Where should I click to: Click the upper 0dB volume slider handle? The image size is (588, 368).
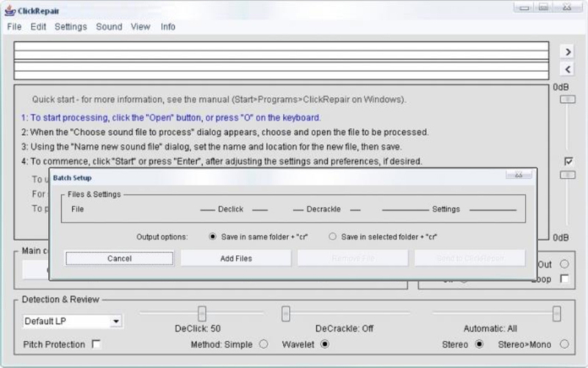(x=567, y=99)
